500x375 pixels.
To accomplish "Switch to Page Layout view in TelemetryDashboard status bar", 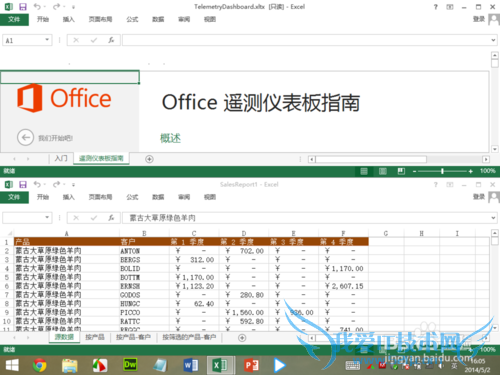I will (382, 171).
